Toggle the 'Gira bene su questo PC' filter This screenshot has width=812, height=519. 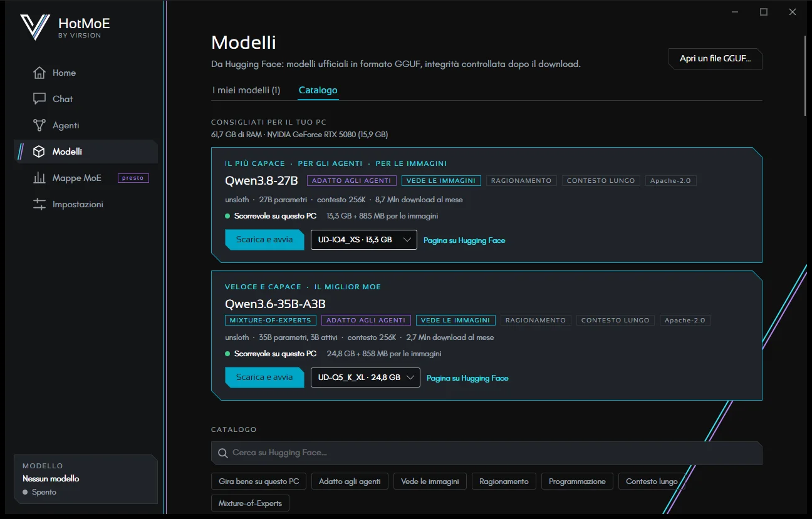point(259,481)
